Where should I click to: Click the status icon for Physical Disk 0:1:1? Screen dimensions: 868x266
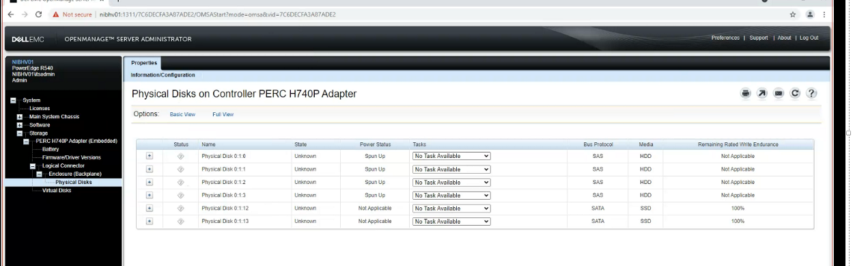tap(181, 169)
